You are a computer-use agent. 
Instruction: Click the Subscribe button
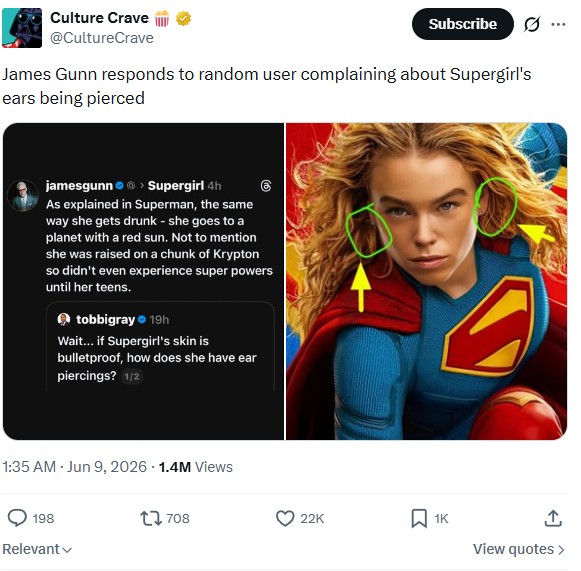[x=462, y=24]
